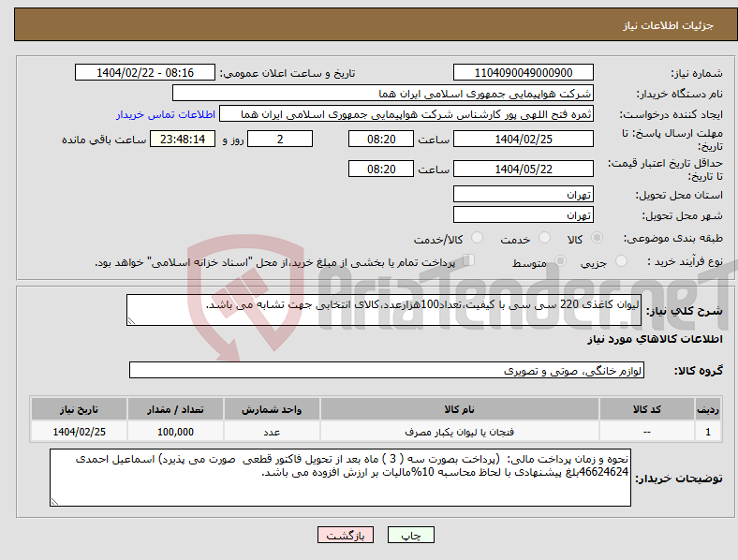Image resolution: width=738 pixels, height=560 pixels.
Task: Click the goods group field لوازم خانگی
Action: pos(387,370)
